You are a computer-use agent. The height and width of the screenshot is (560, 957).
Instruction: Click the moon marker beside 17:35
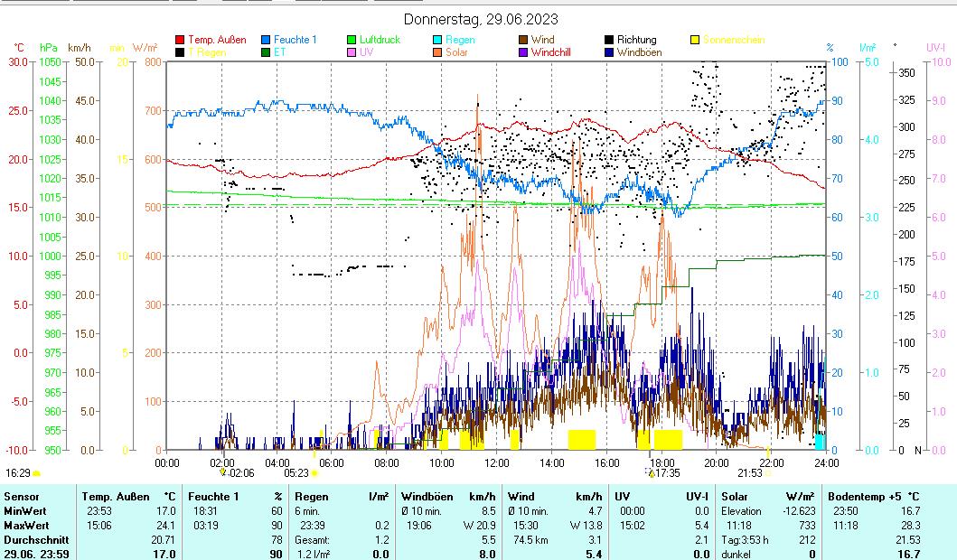click(x=651, y=472)
